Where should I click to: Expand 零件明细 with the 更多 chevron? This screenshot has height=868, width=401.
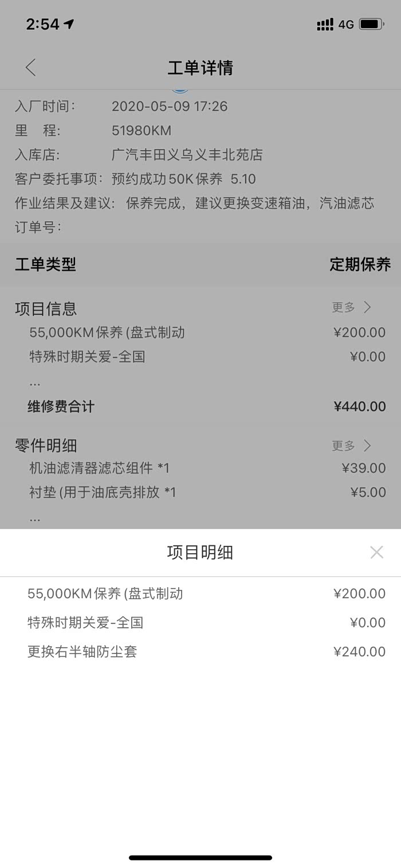(352, 445)
